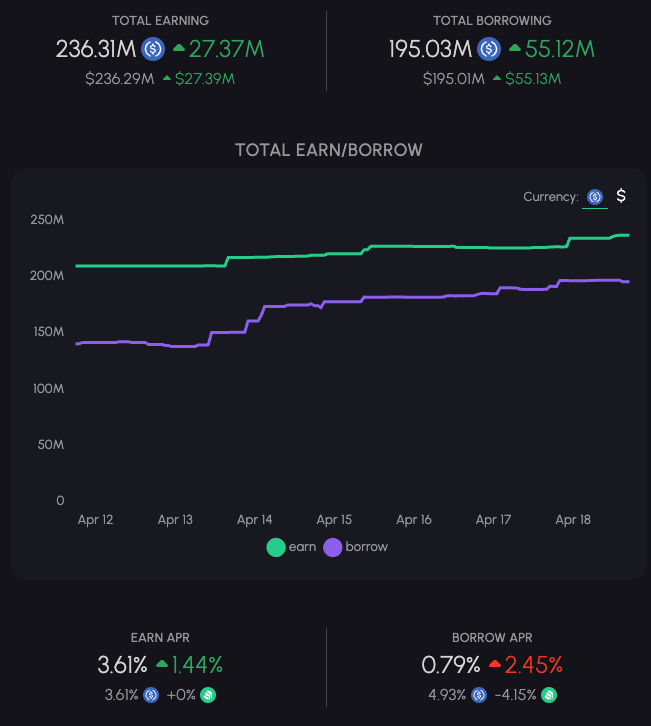Viewport: 651px width, 726px height.
Task: Click small up arrow before $55.13M
Action: [x=497, y=78]
